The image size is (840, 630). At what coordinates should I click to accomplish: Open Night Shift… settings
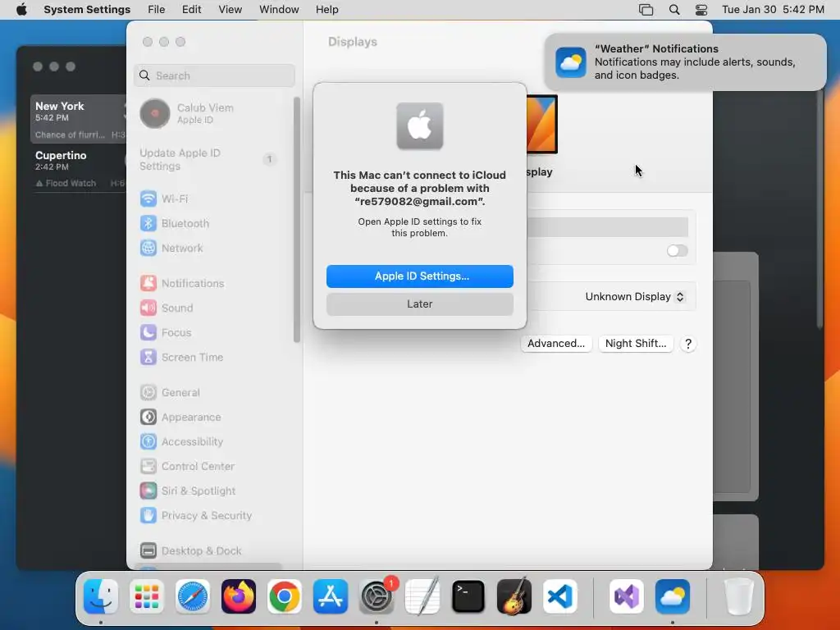[636, 344]
